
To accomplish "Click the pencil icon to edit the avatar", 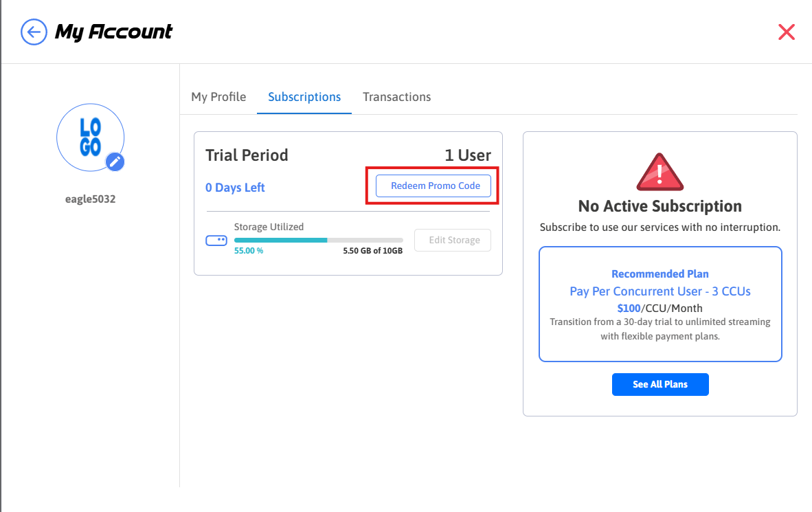I will pyautogui.click(x=115, y=162).
